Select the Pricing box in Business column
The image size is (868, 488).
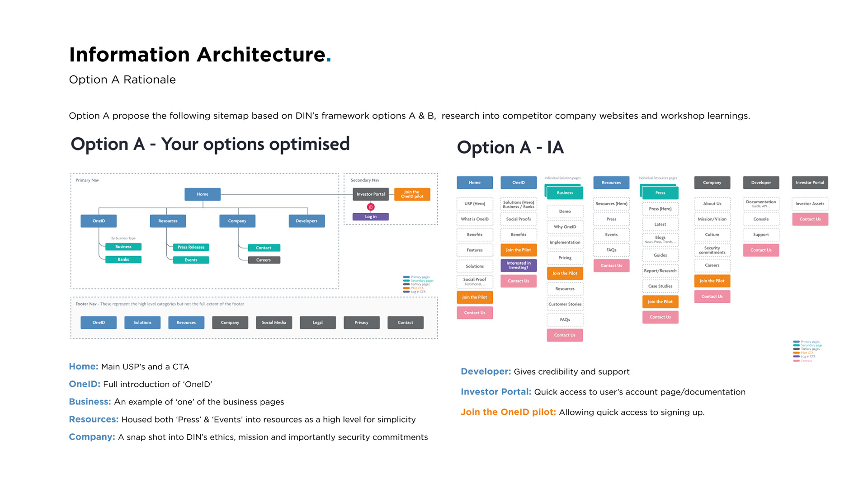[x=565, y=258]
